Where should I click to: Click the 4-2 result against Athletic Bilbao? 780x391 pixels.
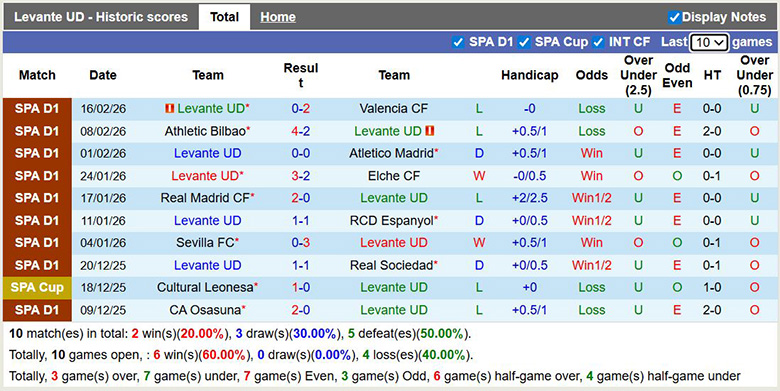[300, 131]
